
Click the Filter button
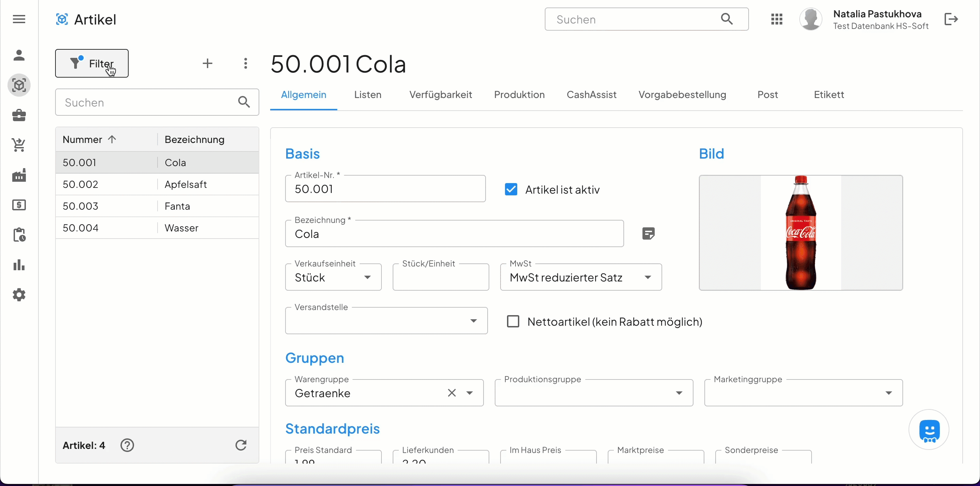click(92, 63)
